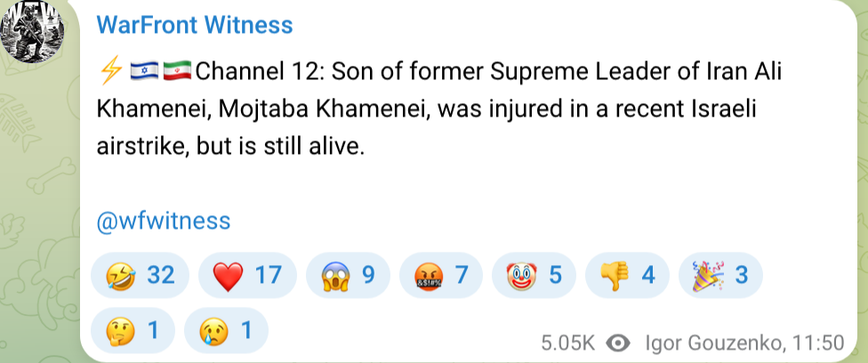Screen dimensions: 868x363
Task: React with the cursing angry face
Action: [x=440, y=276]
